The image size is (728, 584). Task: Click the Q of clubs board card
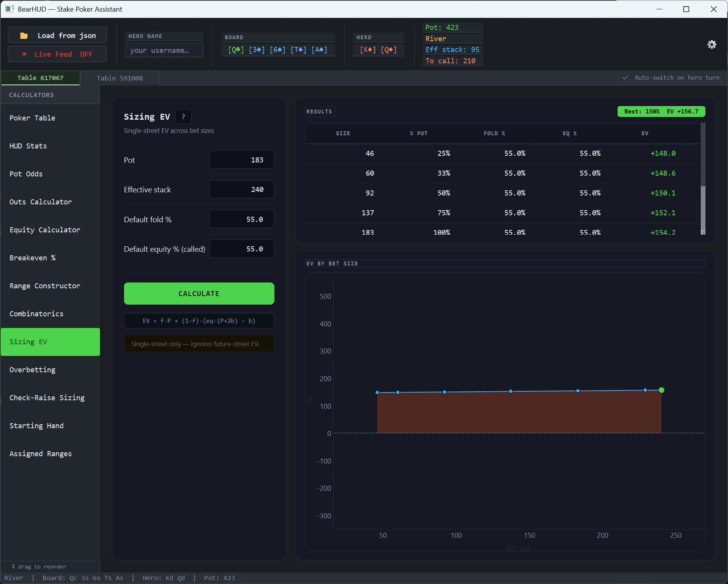(236, 50)
